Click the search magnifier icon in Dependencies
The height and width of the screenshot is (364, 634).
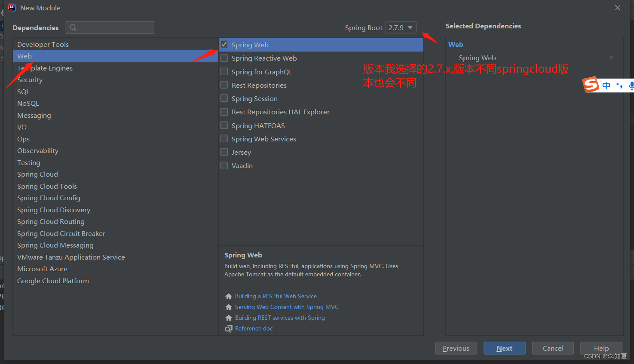tap(73, 28)
